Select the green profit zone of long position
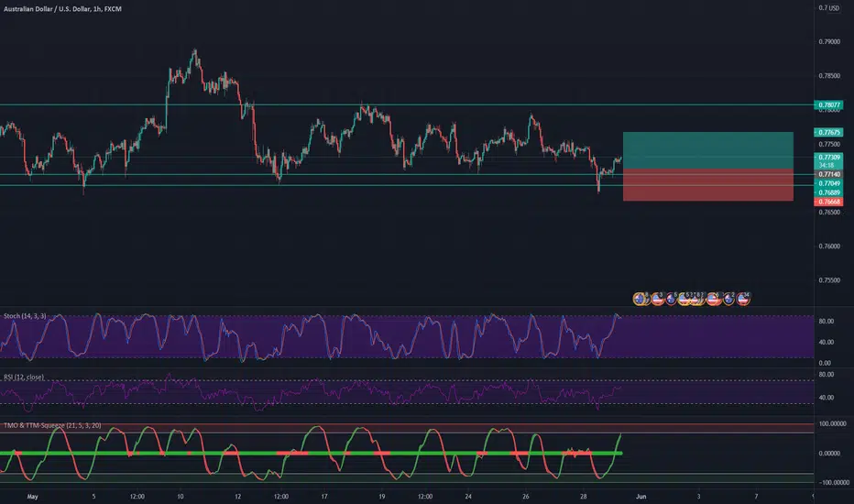Screen dimensions: 854x504 click(x=708, y=150)
